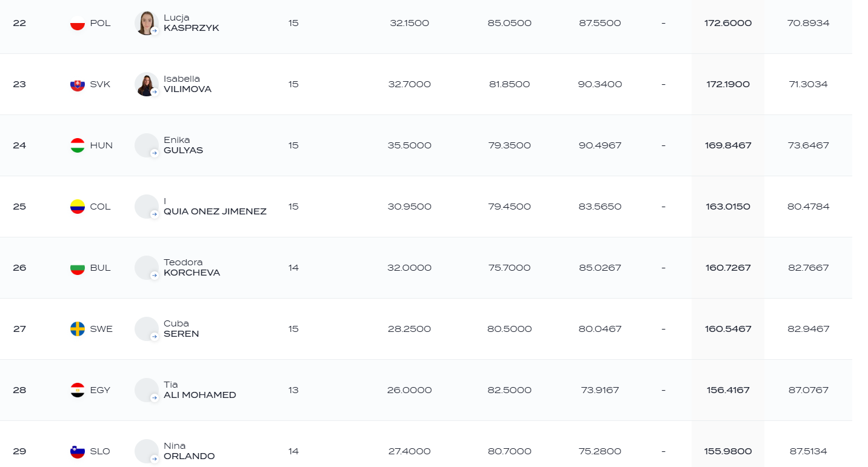Image resolution: width=868 pixels, height=467 pixels.
Task: Open Tia ALI MOHAMED athlete link
Action: [x=200, y=390]
